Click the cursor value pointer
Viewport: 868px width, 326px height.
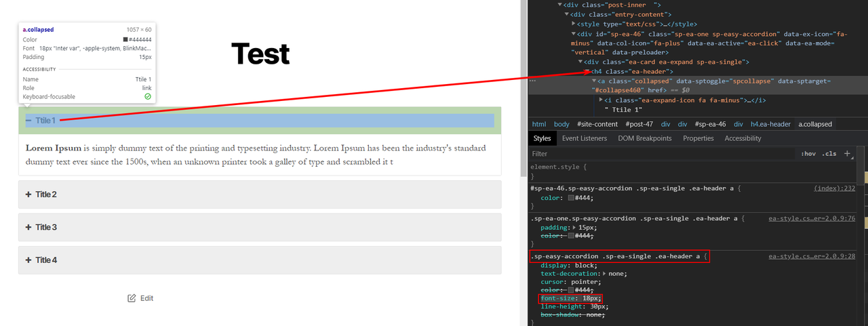point(586,282)
